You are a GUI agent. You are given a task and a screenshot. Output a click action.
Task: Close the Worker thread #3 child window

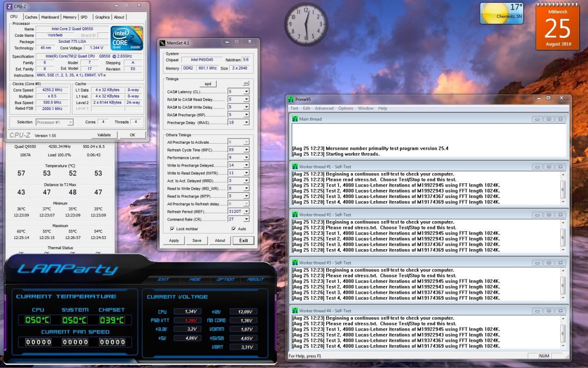tap(560, 263)
